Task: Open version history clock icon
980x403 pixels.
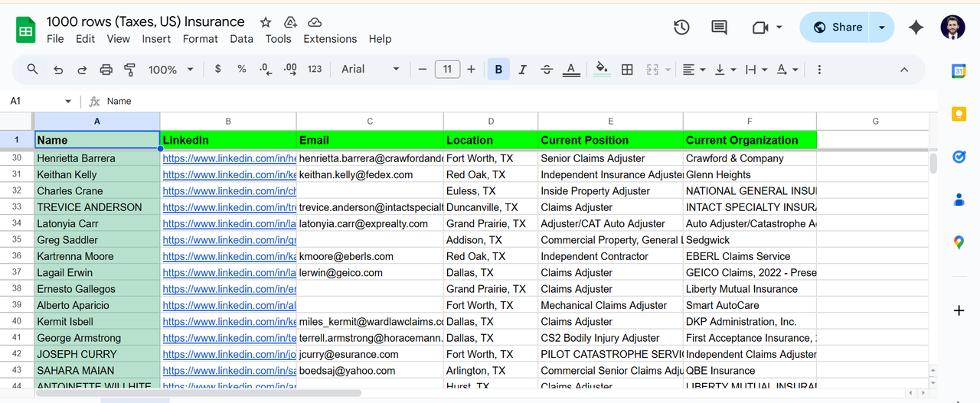Action: [x=681, y=28]
